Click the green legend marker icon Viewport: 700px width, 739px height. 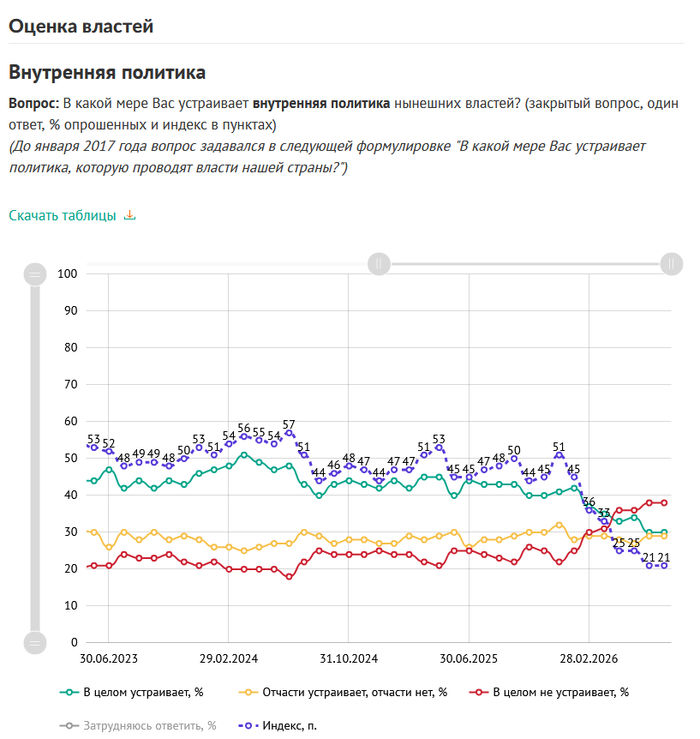(69, 692)
